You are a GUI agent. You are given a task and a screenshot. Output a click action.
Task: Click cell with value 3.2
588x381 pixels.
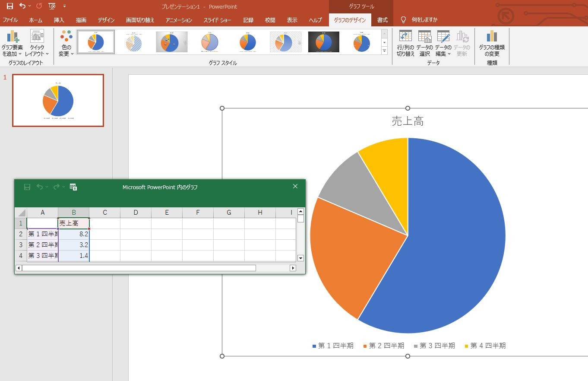point(74,245)
